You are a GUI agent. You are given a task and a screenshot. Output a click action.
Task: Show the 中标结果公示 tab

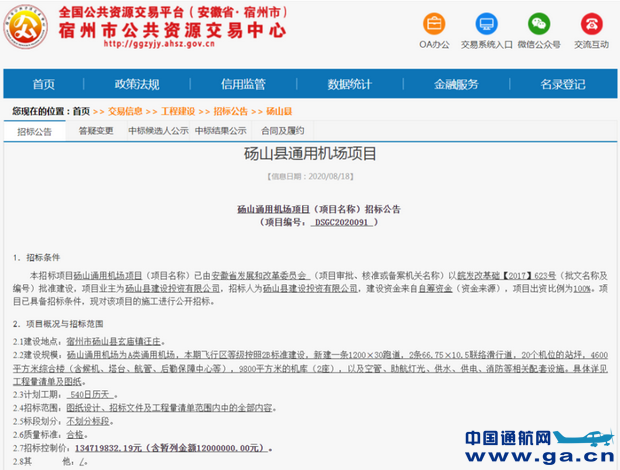coord(220,130)
